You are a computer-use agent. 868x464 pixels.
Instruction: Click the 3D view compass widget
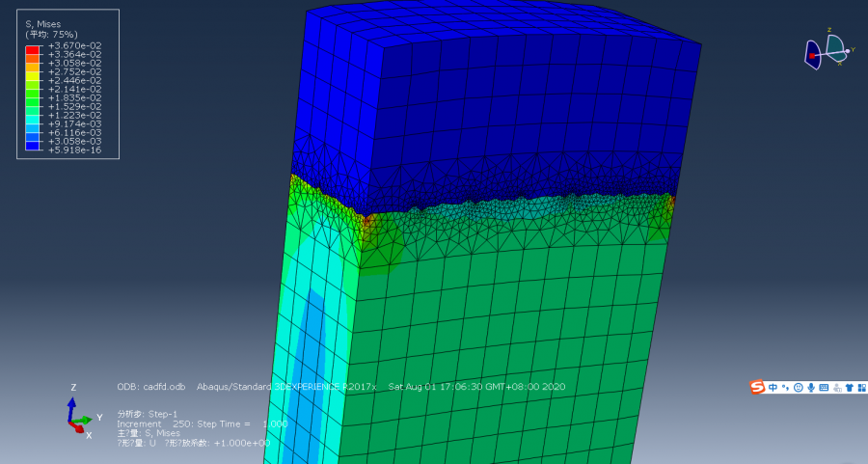point(826,51)
